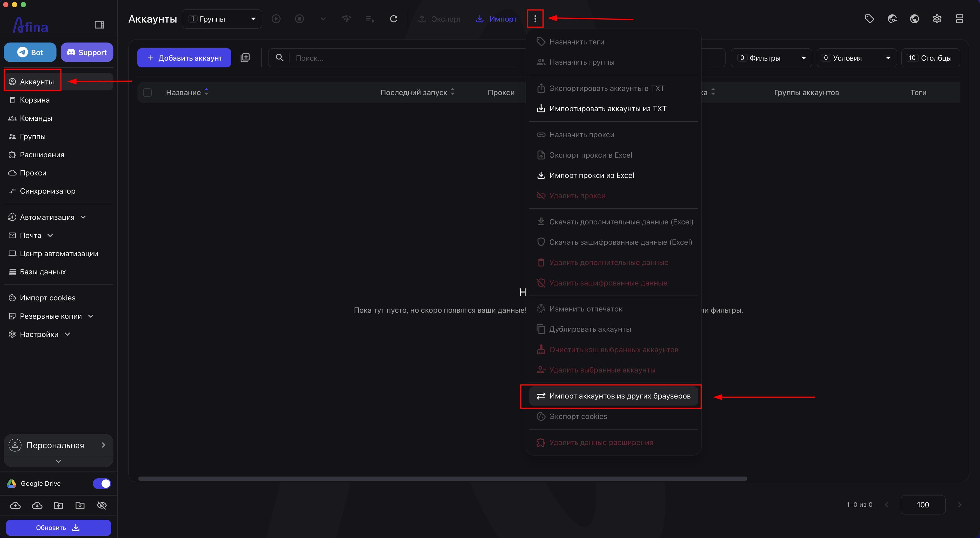Open the Столбцы columns selector

pos(930,58)
